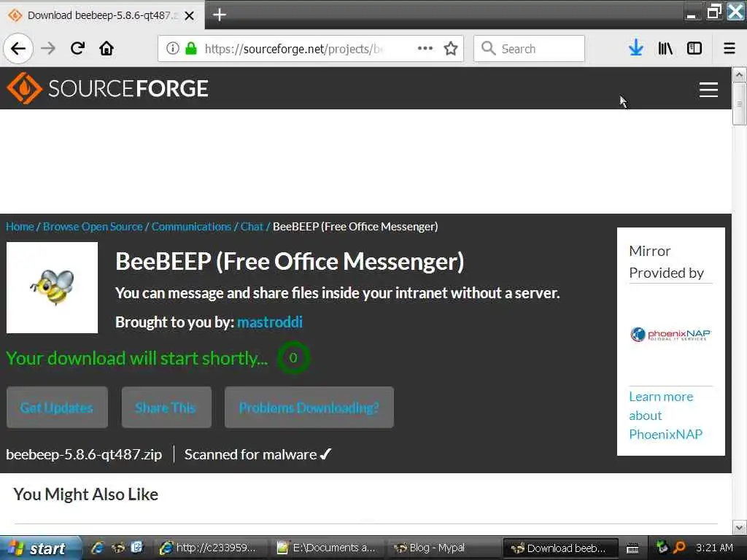
Task: Click the SourceForge logo
Action: coord(108,88)
